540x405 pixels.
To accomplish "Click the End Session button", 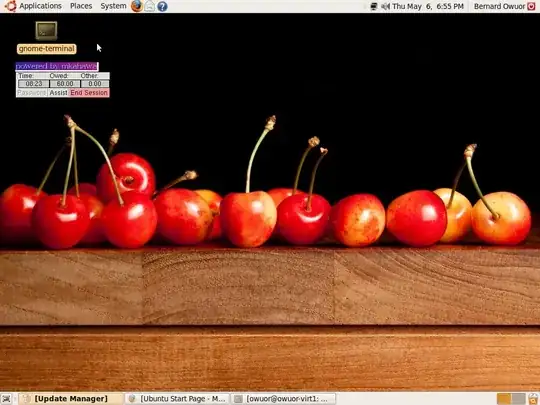I will (89, 93).
